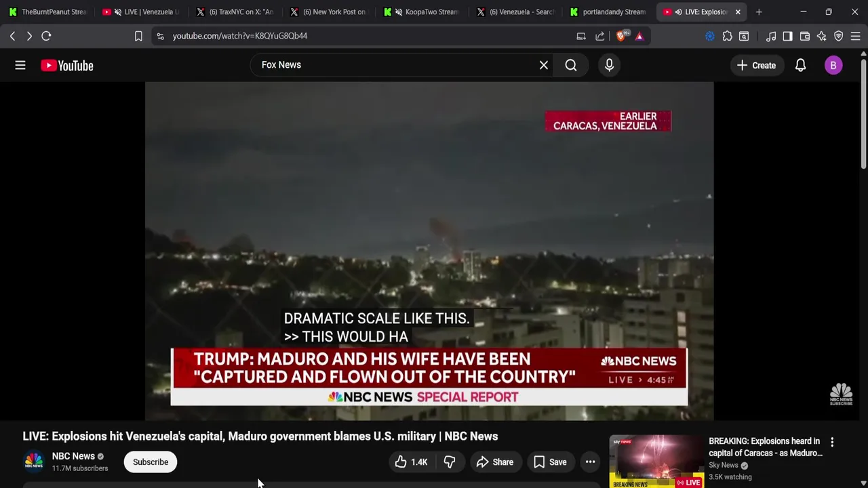868x488 pixels.
Task: Open Brave Shields lion icon
Action: pos(621,36)
